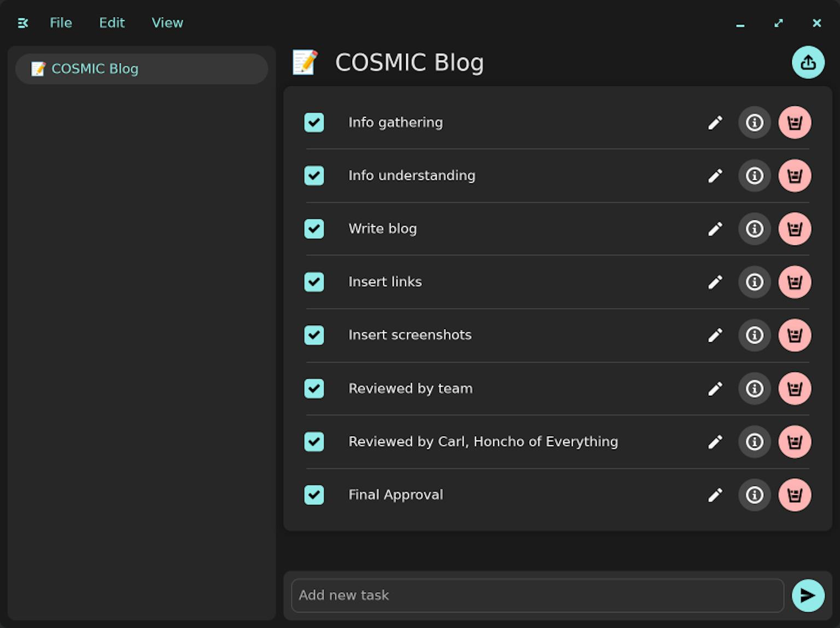This screenshot has width=840, height=628.
Task: Open info for the "Final Approval" task
Action: (754, 495)
